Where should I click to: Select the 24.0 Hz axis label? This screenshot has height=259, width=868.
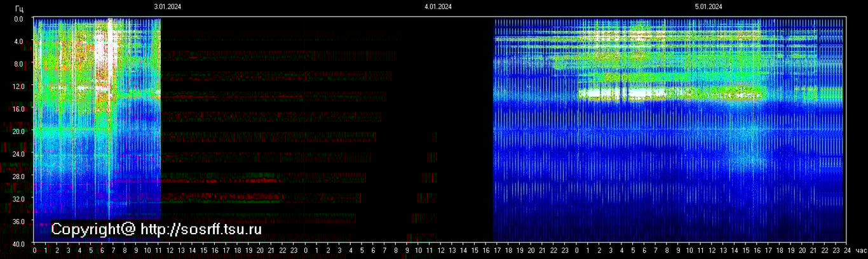click(x=18, y=154)
